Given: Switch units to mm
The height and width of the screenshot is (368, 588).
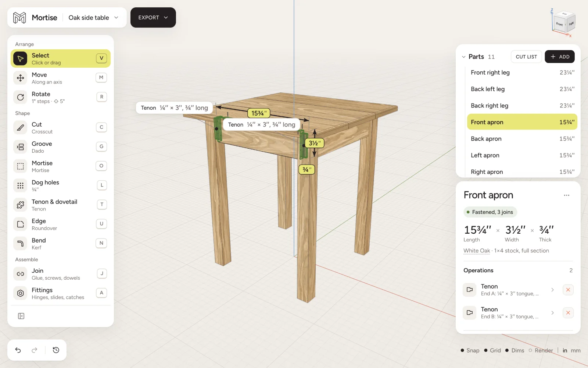Looking at the screenshot, I should tap(576, 350).
